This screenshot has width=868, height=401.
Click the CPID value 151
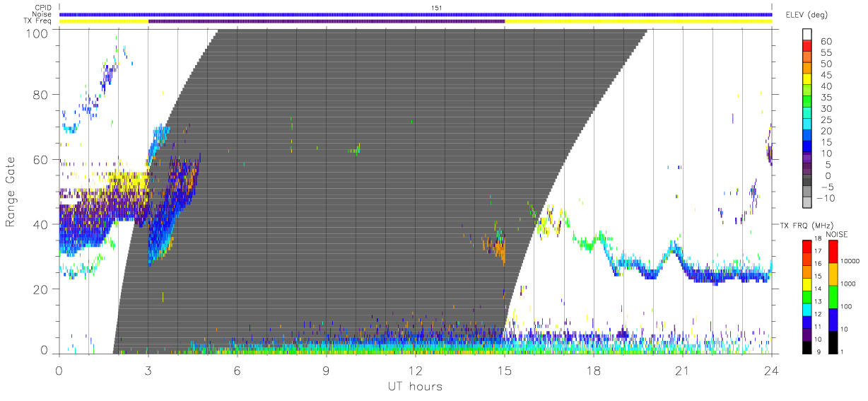pyautogui.click(x=436, y=8)
